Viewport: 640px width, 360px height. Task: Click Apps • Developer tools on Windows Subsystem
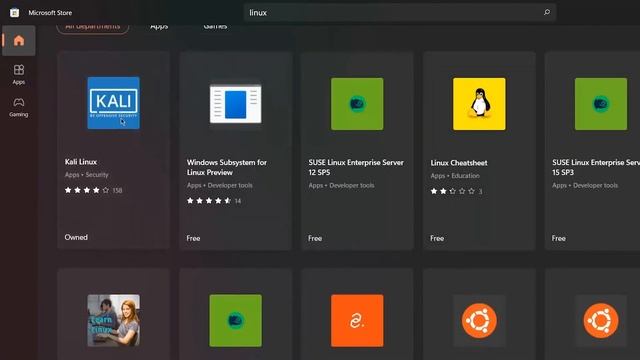[x=220, y=185]
